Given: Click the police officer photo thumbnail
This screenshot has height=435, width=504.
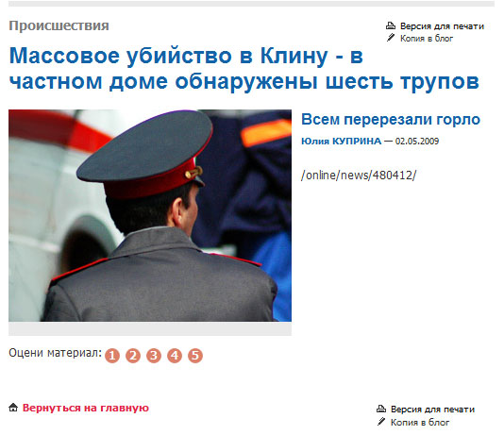Looking at the screenshot, I should [x=150, y=215].
